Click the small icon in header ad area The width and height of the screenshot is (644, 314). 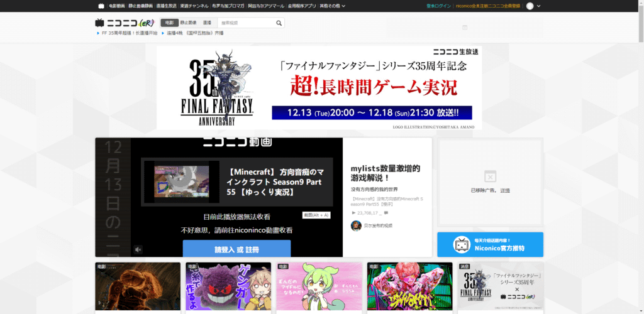click(x=465, y=28)
